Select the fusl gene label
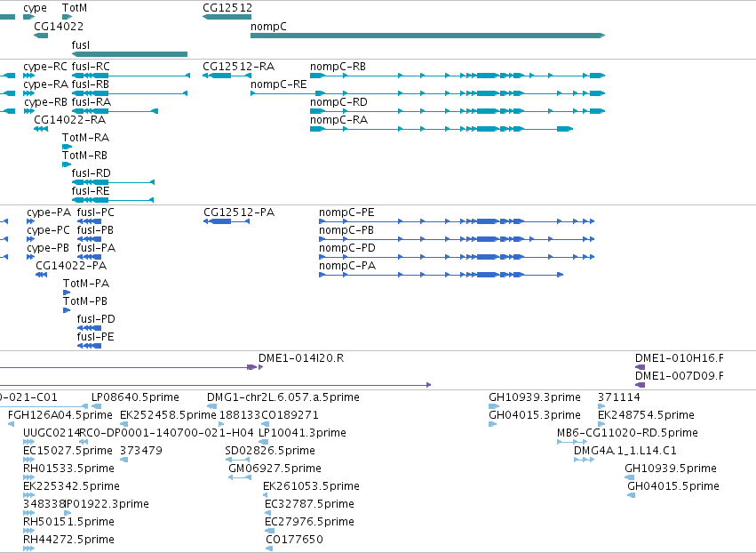The height and width of the screenshot is (553, 756). [81, 44]
